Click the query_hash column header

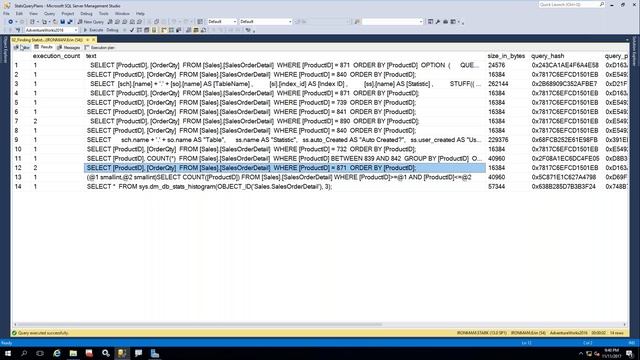pos(548,56)
